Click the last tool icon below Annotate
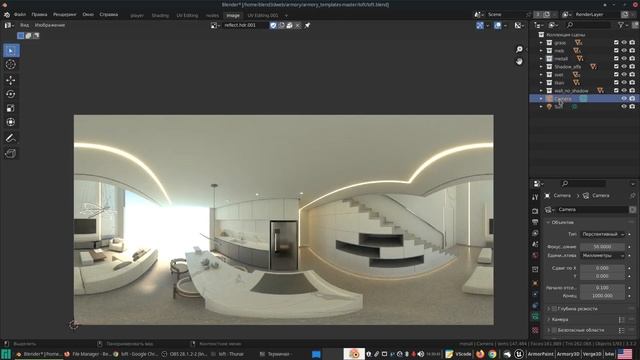Image resolution: width=640 pixels, height=360 pixels. [11, 153]
